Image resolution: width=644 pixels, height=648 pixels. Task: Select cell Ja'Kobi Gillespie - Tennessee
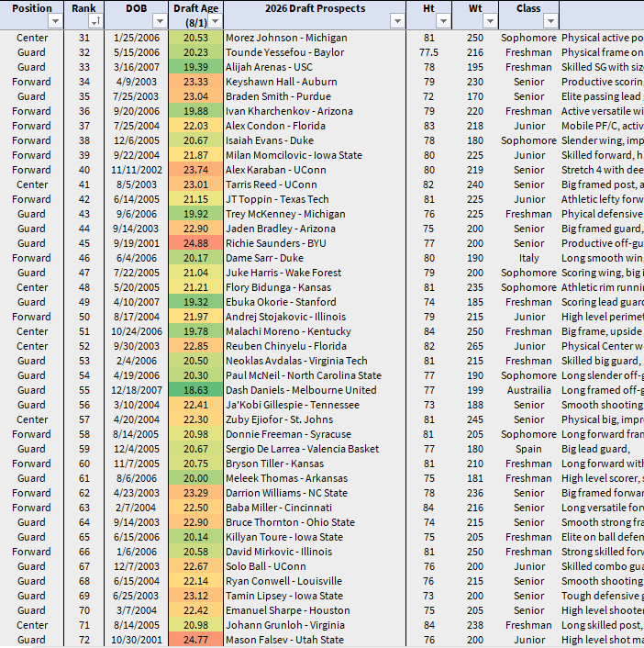tap(315, 405)
